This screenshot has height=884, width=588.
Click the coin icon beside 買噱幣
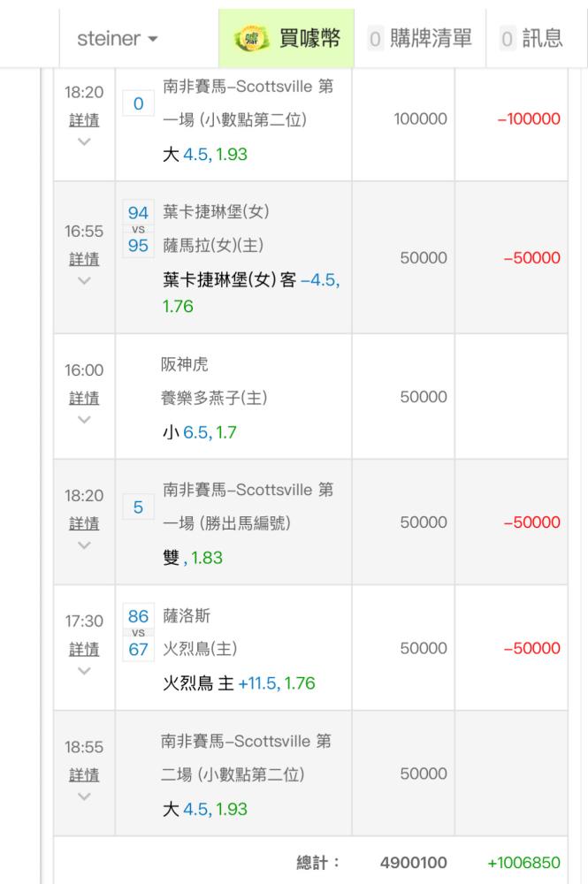coord(251,39)
